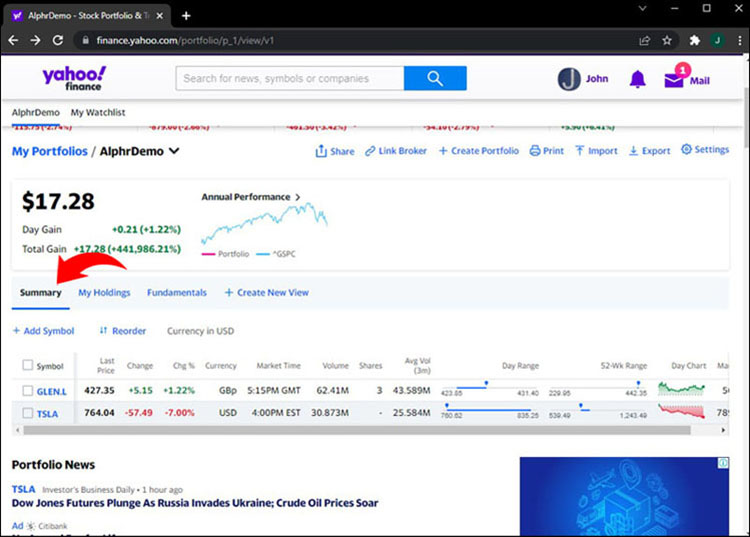Click Import portfolio data
This screenshot has height=537, width=750.
pos(596,151)
